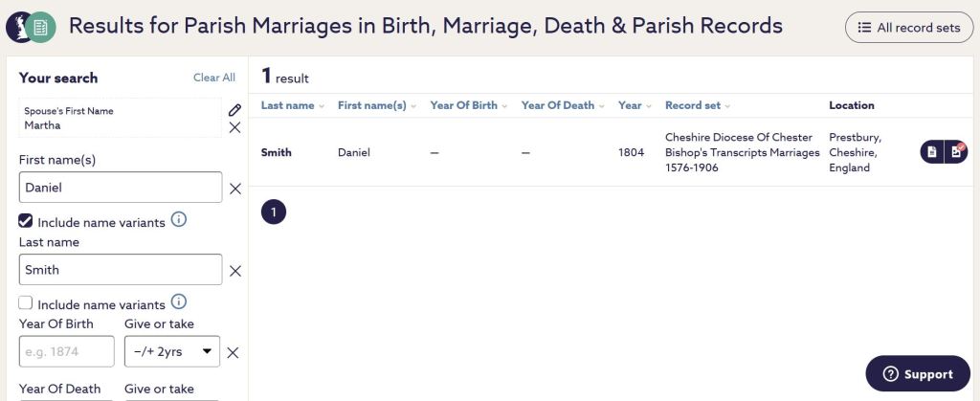View image icon for Daniel Smith record
This screenshot has width=980, height=401.
pos(955,152)
